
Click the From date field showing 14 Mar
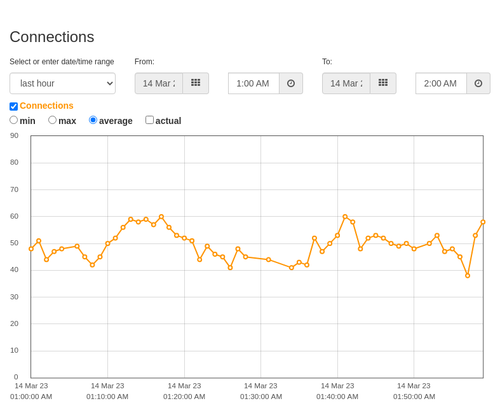click(x=159, y=83)
